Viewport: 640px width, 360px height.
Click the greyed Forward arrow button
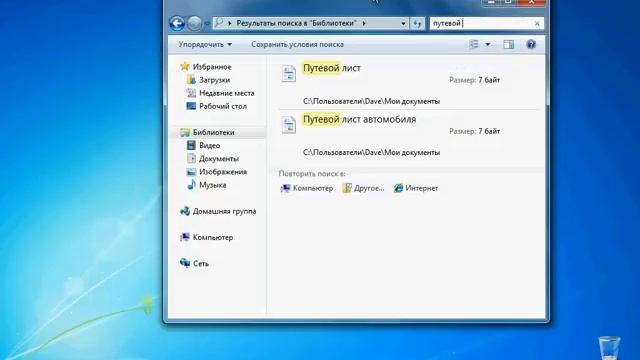pyautogui.click(x=194, y=23)
